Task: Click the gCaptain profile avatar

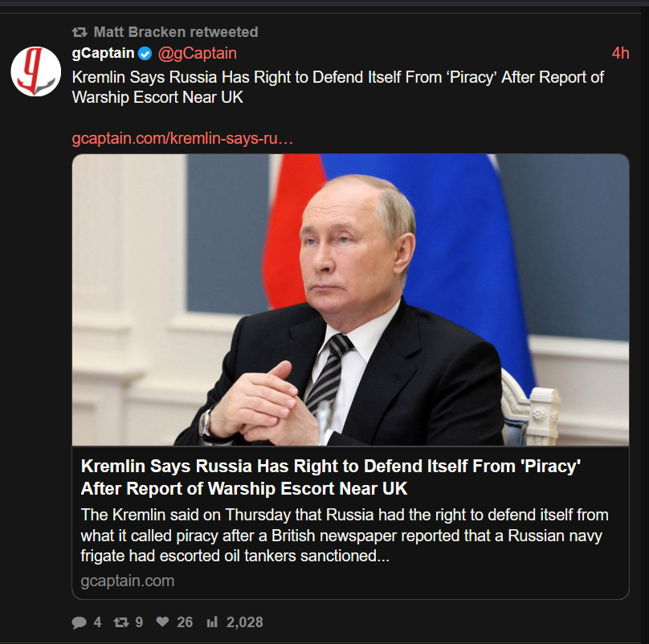Action: click(36, 71)
